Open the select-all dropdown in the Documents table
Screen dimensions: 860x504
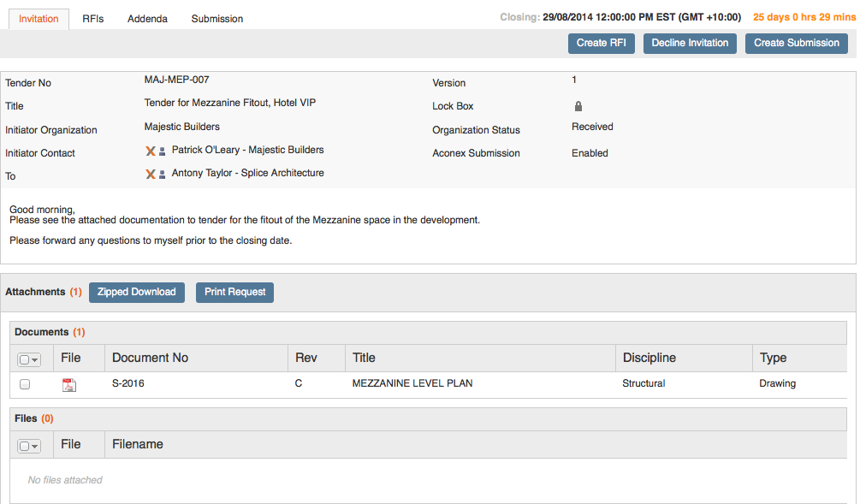coord(30,359)
